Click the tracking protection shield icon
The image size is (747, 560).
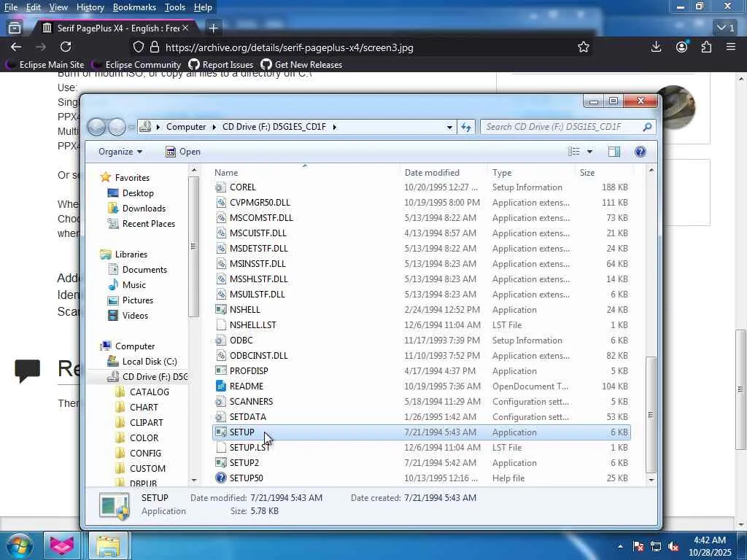click(x=138, y=47)
